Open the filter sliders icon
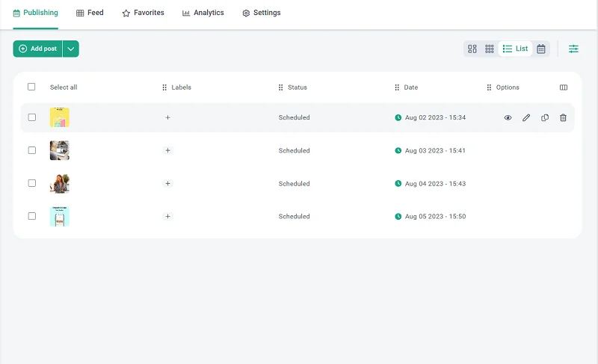 click(573, 49)
